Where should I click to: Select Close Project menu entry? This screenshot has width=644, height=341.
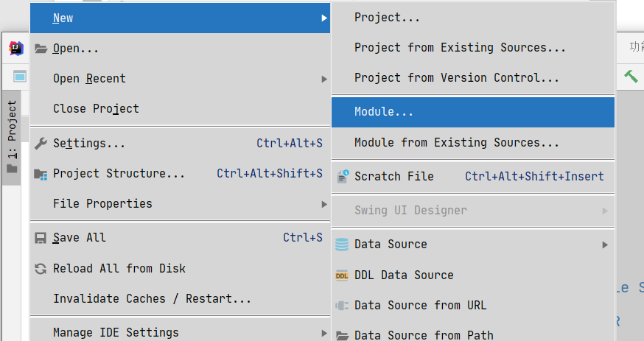96,109
